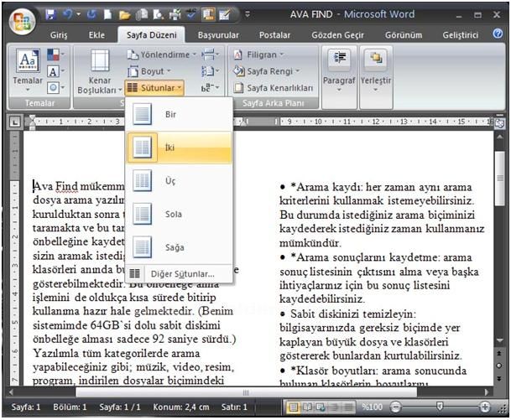Screen dimensions: 511x420
Task: Create a new blank document
Action: click(x=107, y=14)
